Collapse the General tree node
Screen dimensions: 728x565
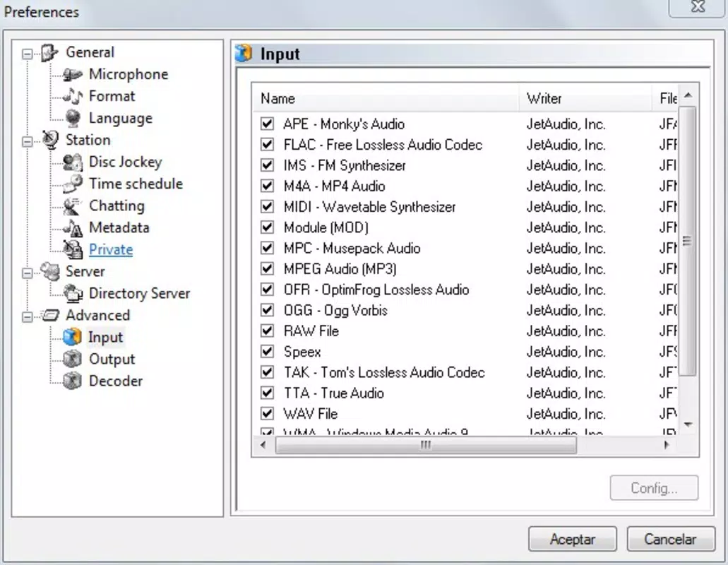tap(28, 54)
